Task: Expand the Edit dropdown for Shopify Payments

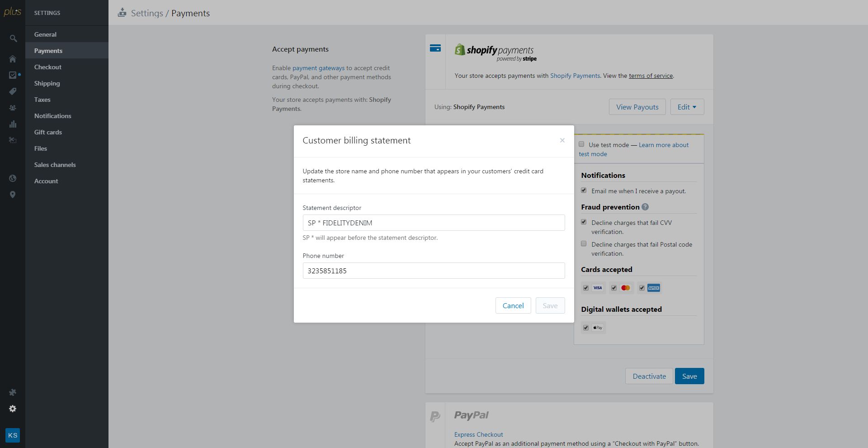Action: (x=687, y=107)
